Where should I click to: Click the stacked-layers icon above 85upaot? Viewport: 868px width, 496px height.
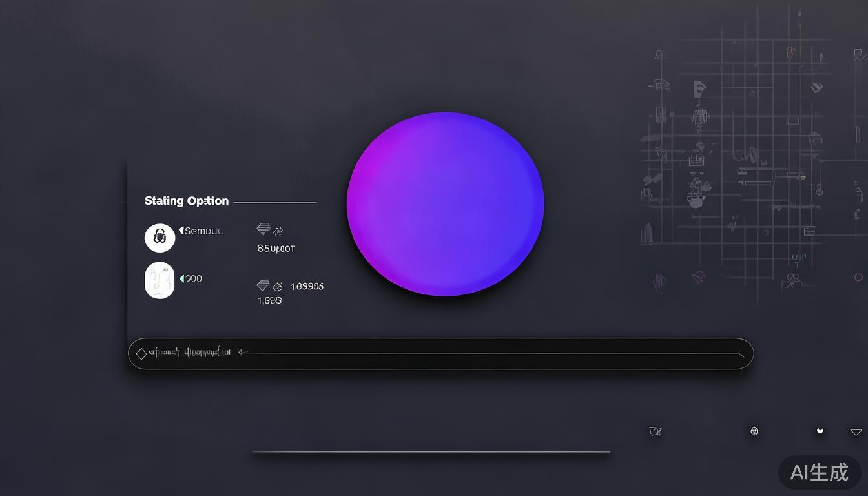(263, 229)
